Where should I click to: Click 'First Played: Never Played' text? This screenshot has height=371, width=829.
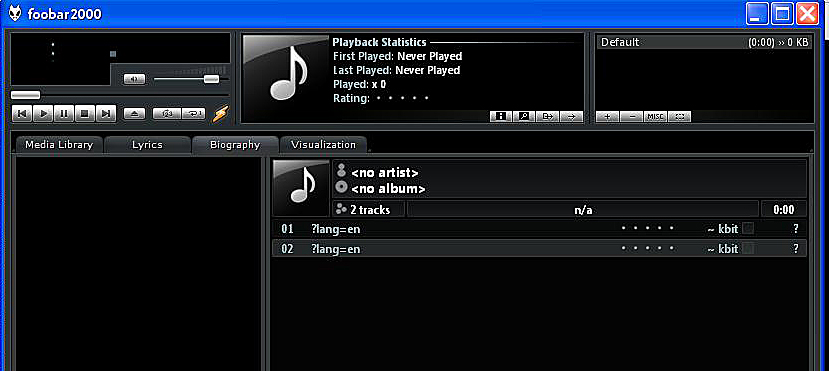pos(398,57)
